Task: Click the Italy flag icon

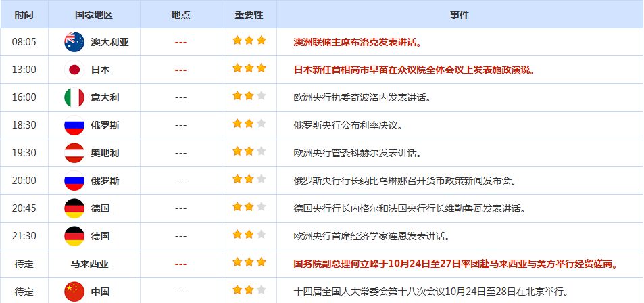Action: pos(74,97)
